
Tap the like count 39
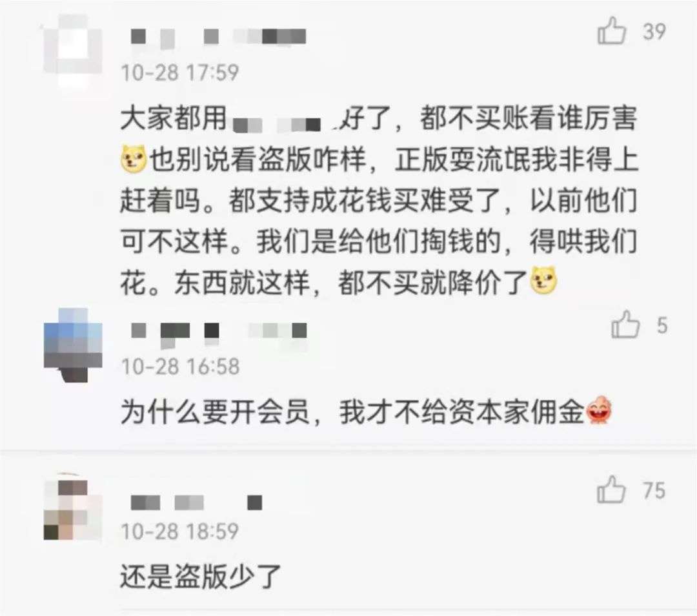coord(654,32)
